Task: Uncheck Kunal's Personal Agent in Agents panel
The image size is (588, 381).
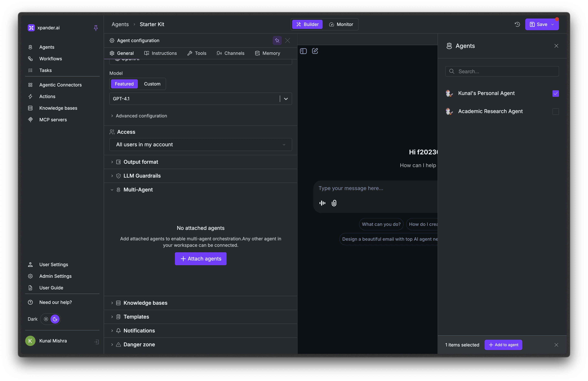Action: 555,93
